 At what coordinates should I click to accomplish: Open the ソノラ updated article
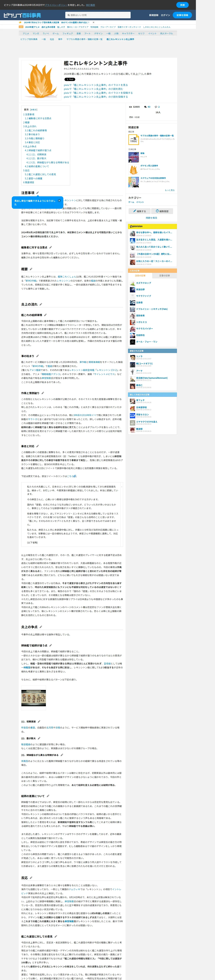139,356
